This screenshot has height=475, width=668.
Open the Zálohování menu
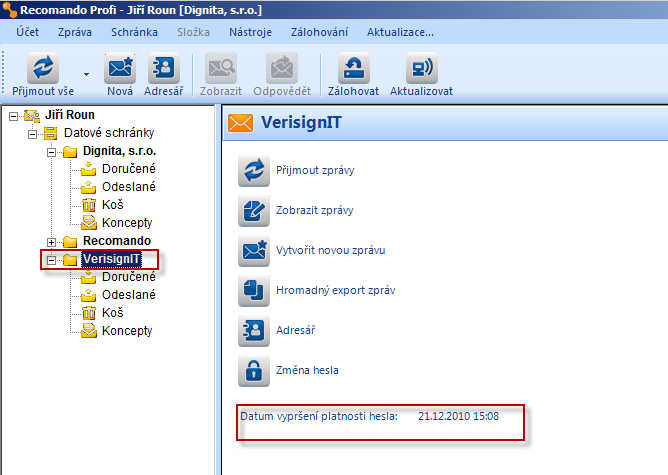tap(318, 32)
